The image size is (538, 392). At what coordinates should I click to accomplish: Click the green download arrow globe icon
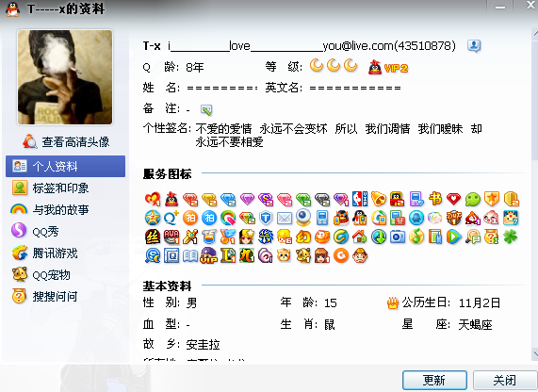click(x=379, y=237)
